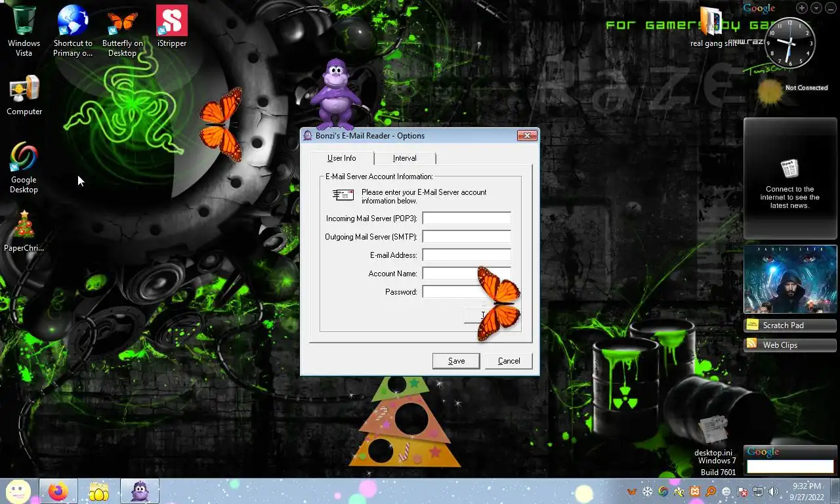Click the sidebar add gadget plus button
Viewport: 840px width, 504px height.
[x=802, y=8]
